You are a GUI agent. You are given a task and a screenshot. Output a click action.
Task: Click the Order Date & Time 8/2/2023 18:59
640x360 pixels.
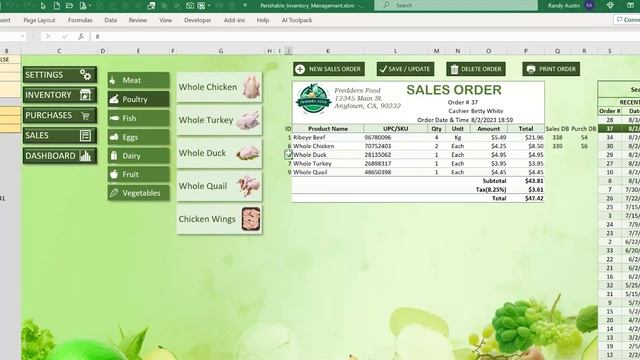pyautogui.click(x=465, y=120)
